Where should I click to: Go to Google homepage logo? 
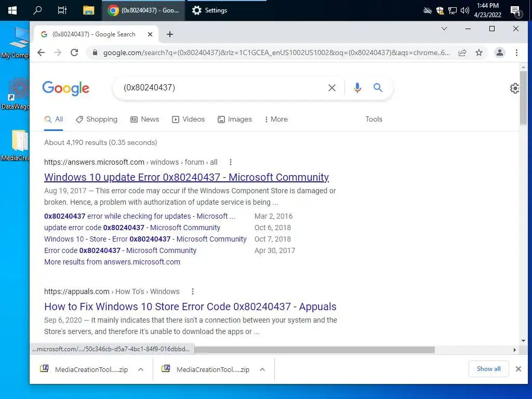(66, 88)
